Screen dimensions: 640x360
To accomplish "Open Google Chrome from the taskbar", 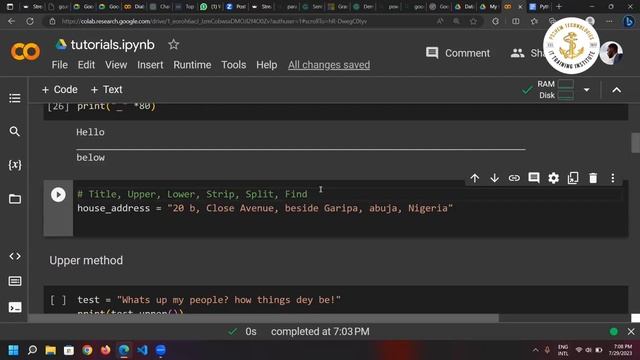I will [x=87, y=350].
